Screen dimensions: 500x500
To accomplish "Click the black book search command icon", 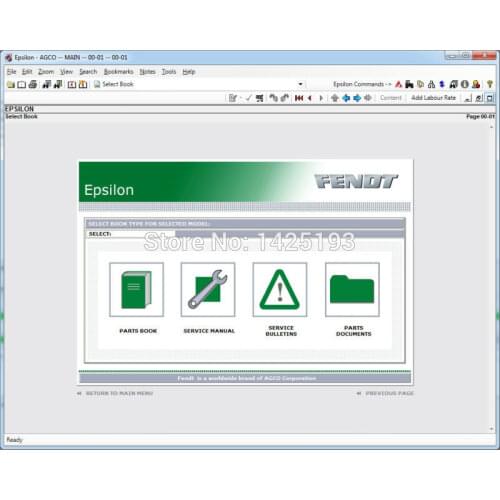I will point(453,84).
